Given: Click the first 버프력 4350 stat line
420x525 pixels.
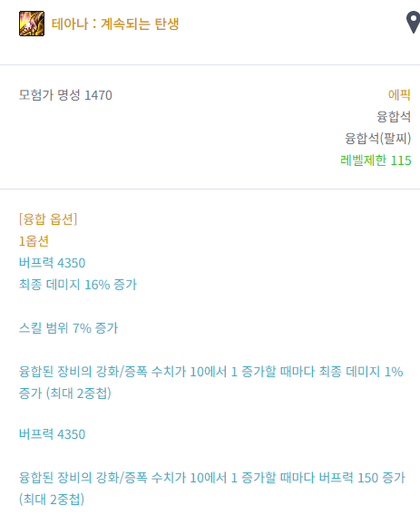Looking at the screenshot, I should point(53,263).
